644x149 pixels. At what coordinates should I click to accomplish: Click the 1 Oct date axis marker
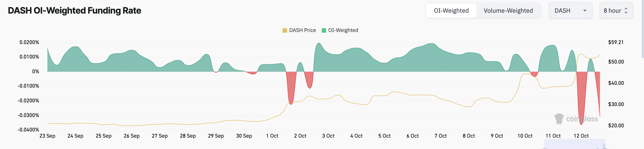[272, 136]
